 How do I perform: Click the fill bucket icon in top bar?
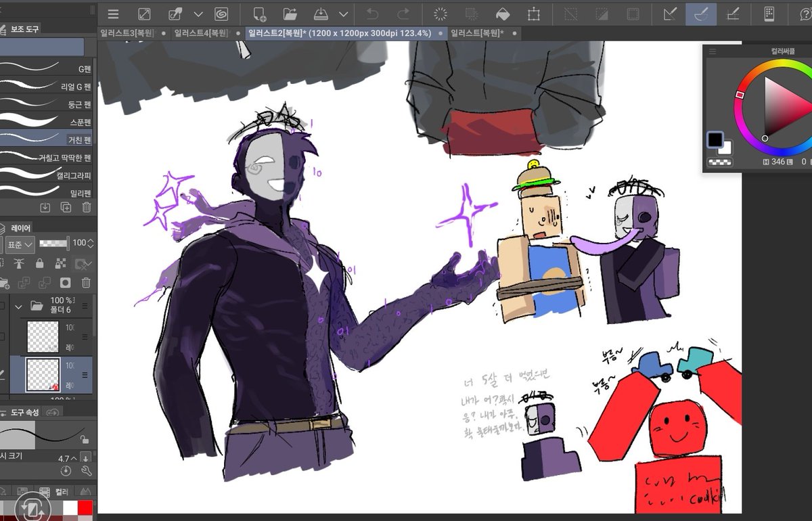pos(503,14)
